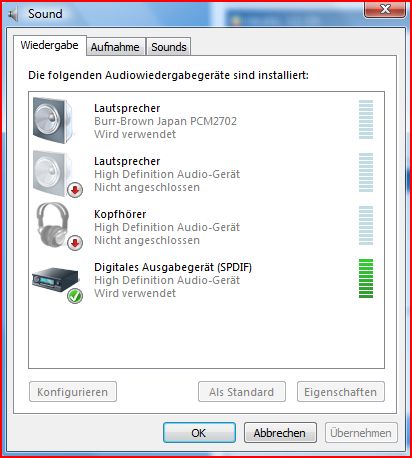The height and width of the screenshot is (458, 412).
Task: Click the green default checkmark on the SPDIF device
Action: pos(75,296)
